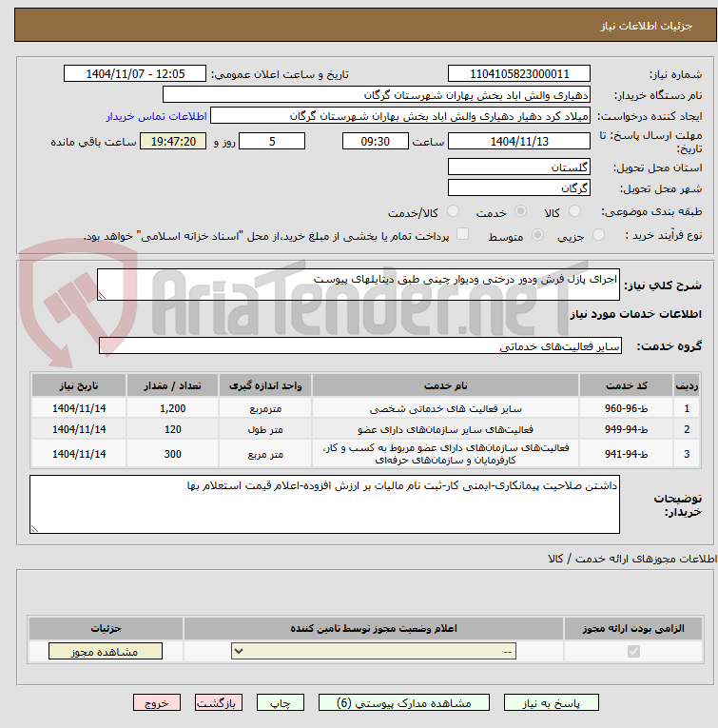
Task: Toggle the الزامی بودن ارائه مجوز checkbox
Action: pos(633,651)
